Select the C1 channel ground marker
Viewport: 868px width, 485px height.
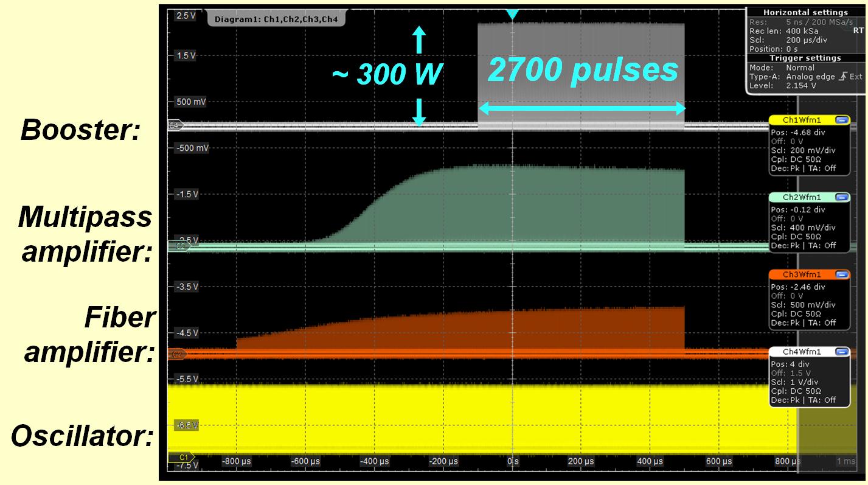[x=181, y=456]
